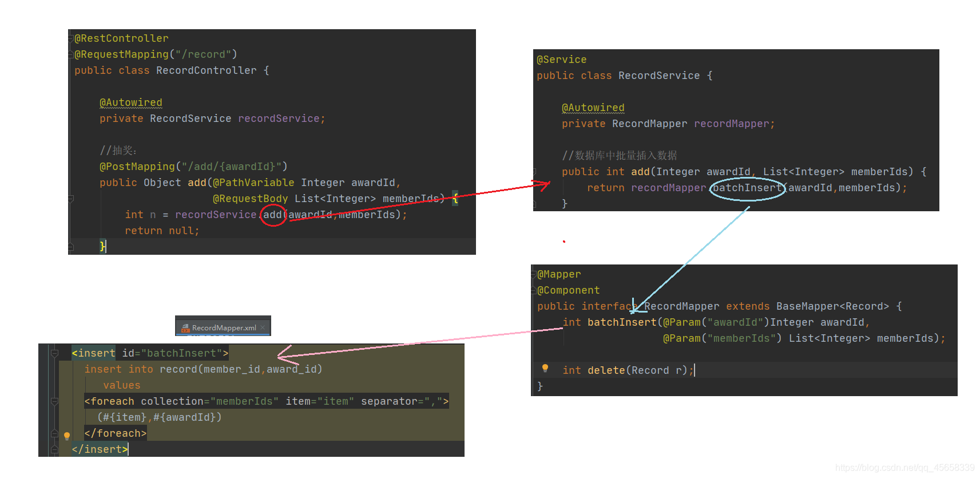980x478 pixels.
Task: Click batchInsert method in RecordMapper interface
Action: [x=622, y=322]
